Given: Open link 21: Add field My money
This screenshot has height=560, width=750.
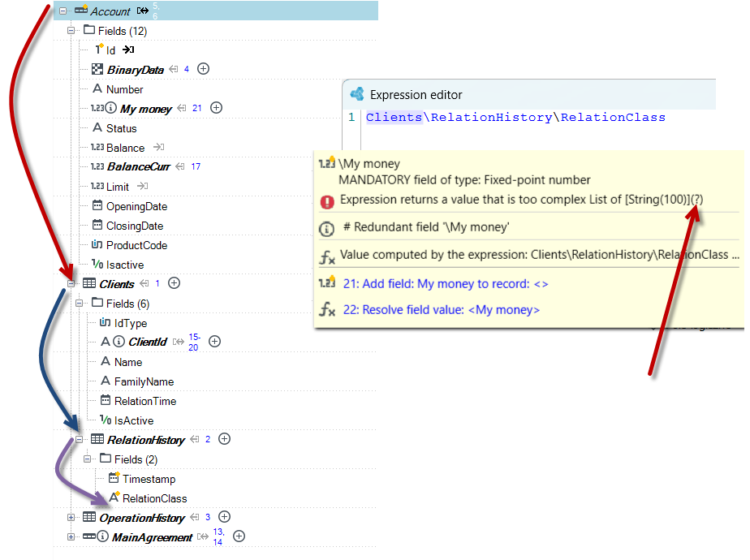Looking at the screenshot, I should click(x=446, y=284).
